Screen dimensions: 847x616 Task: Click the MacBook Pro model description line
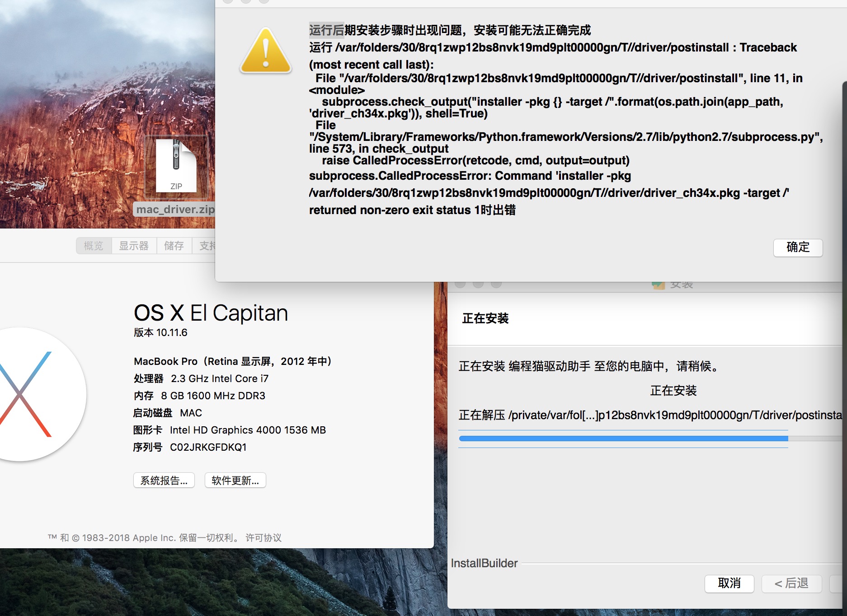click(x=233, y=362)
